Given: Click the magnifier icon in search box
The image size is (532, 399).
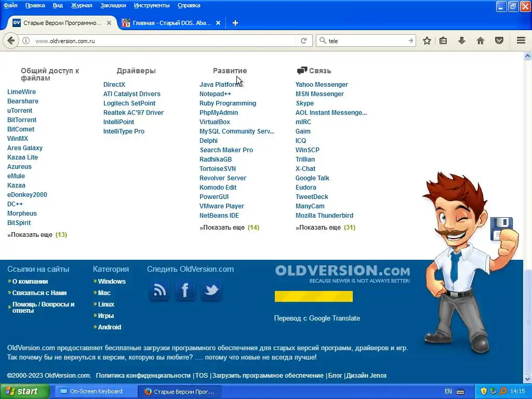Looking at the screenshot, I should [323, 41].
